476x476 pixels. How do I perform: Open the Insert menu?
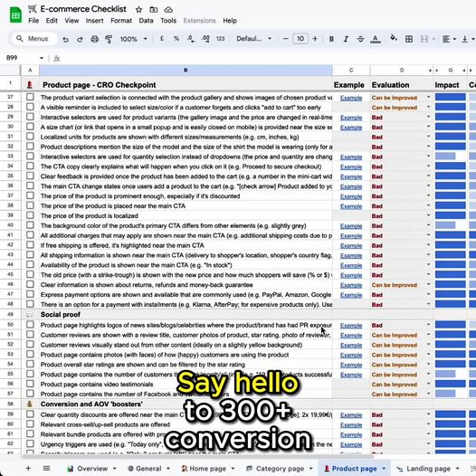pos(94,21)
